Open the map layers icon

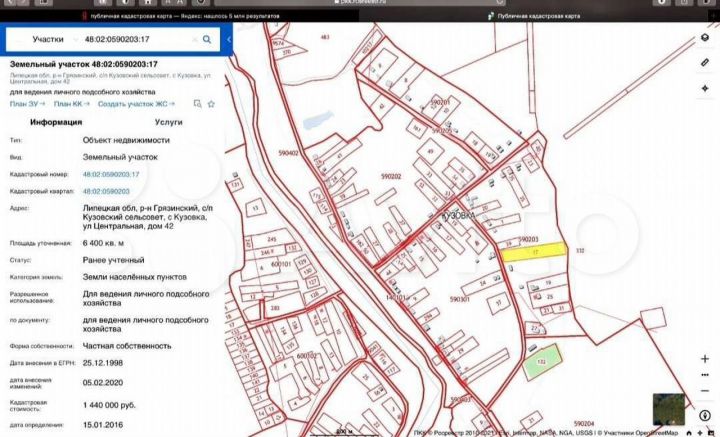click(x=705, y=38)
